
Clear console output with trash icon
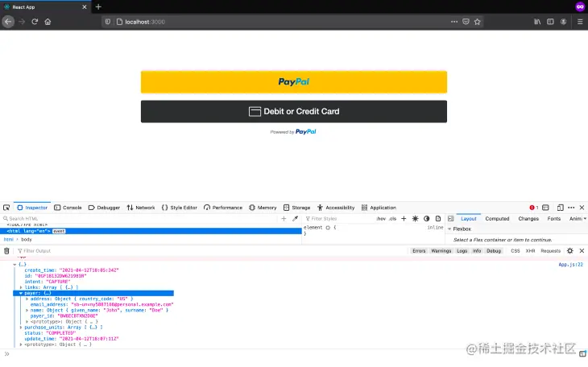(6, 251)
